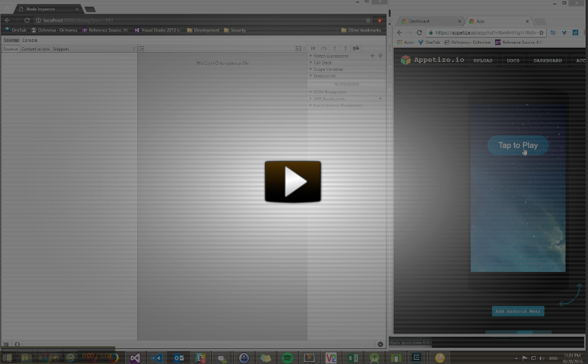This screenshot has width=588, height=364.
Task: Step into the next function call
Action: 335,49
